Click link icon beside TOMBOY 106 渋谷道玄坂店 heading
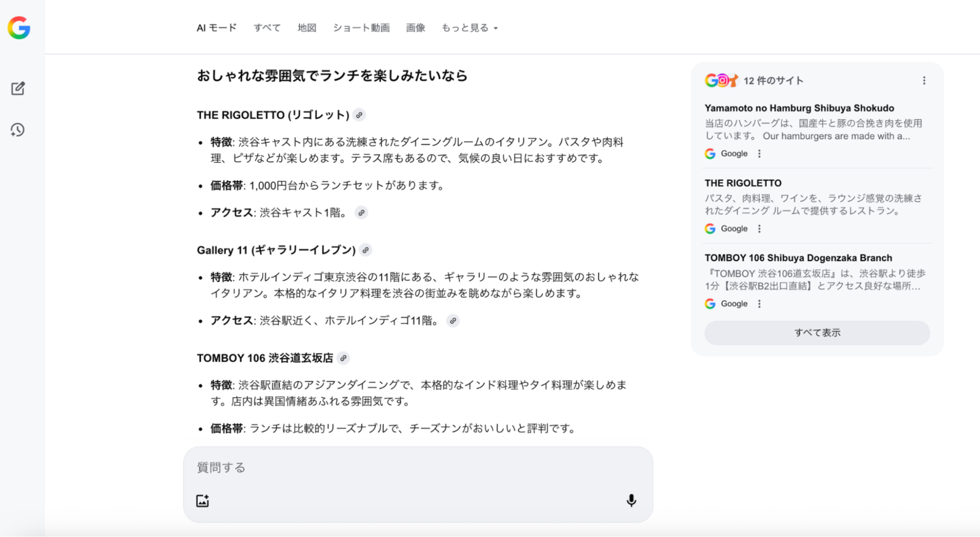 point(344,358)
